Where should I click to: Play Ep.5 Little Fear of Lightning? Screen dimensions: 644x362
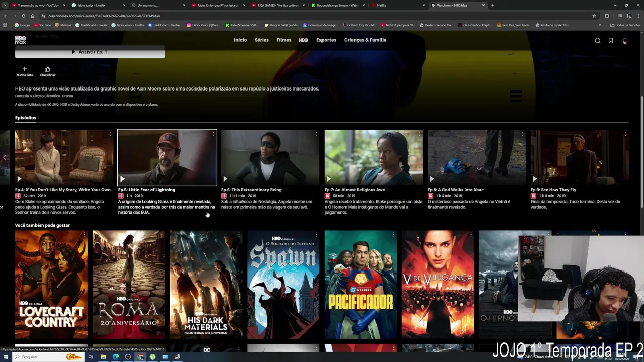122,179
